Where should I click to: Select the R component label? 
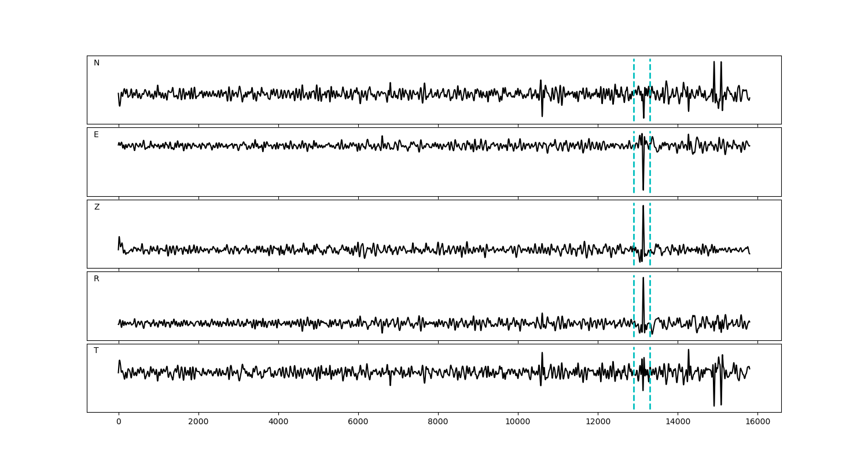click(96, 279)
